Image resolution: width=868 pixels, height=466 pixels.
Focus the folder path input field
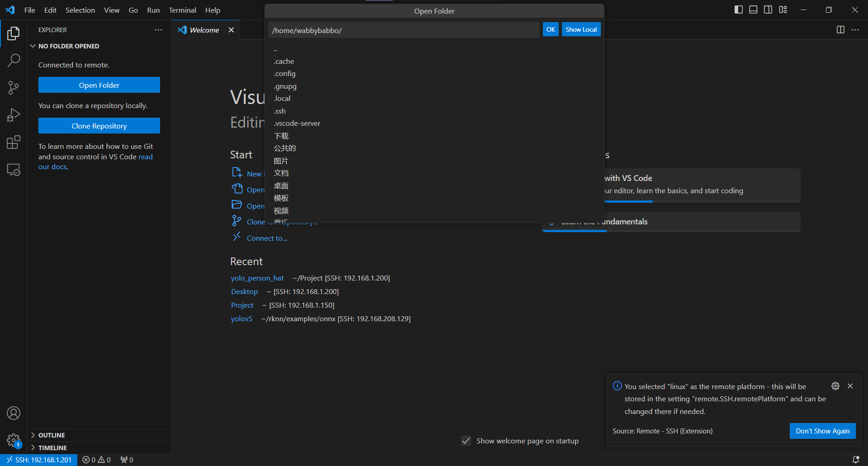[404, 30]
